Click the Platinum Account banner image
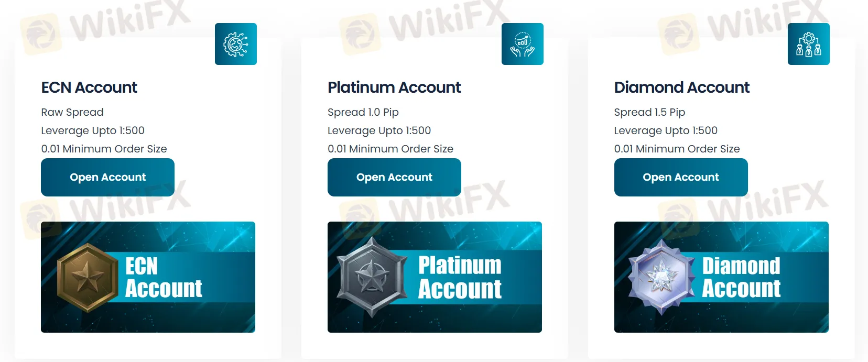 pos(435,278)
